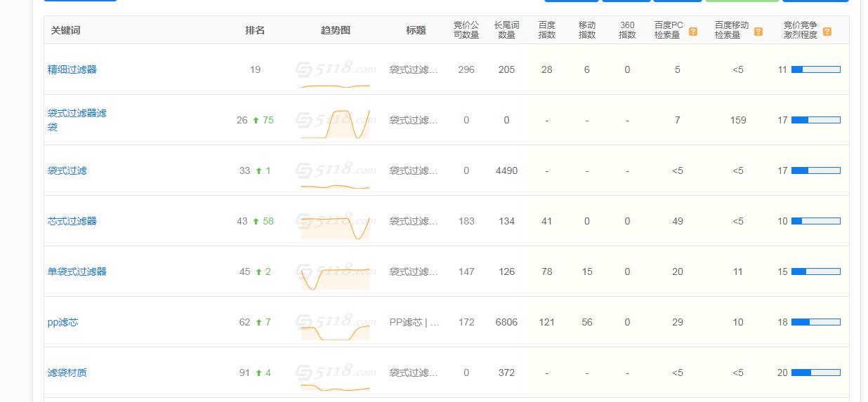Open keyword link 滤袋材质
This screenshot has width=868, height=402.
click(67, 373)
